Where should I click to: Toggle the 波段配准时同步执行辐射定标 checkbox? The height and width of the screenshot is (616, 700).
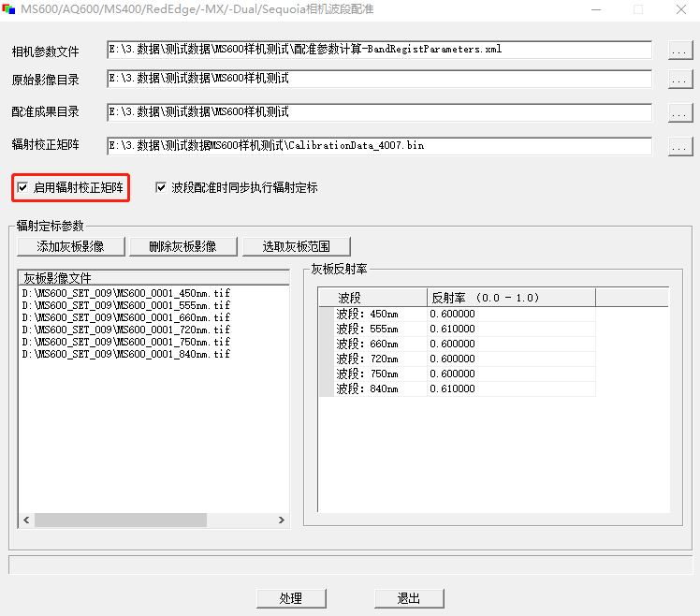pyautogui.click(x=161, y=187)
